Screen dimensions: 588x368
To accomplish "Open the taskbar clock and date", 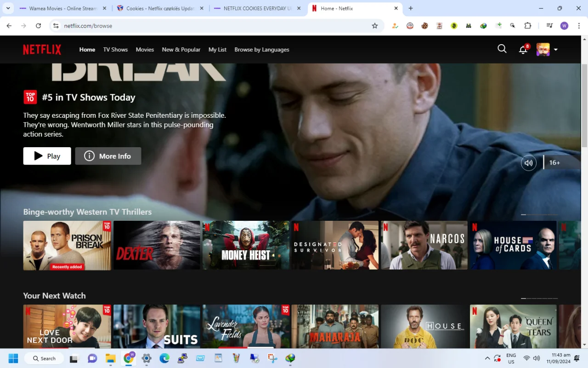I will point(558,358).
